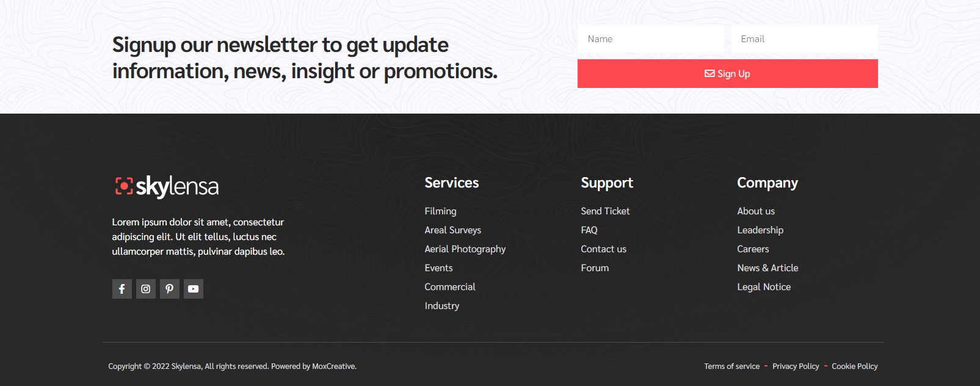Focus the Email input field
This screenshot has height=386, width=980.
(x=804, y=39)
